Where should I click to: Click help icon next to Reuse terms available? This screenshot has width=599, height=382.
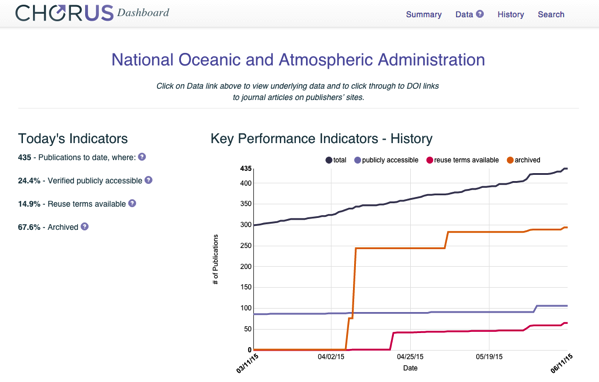(132, 203)
